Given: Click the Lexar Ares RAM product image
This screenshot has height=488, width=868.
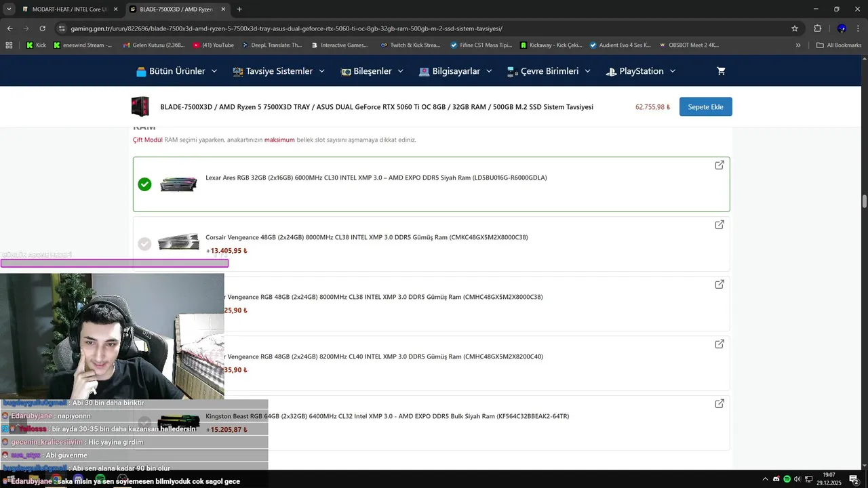Looking at the screenshot, I should tap(178, 184).
